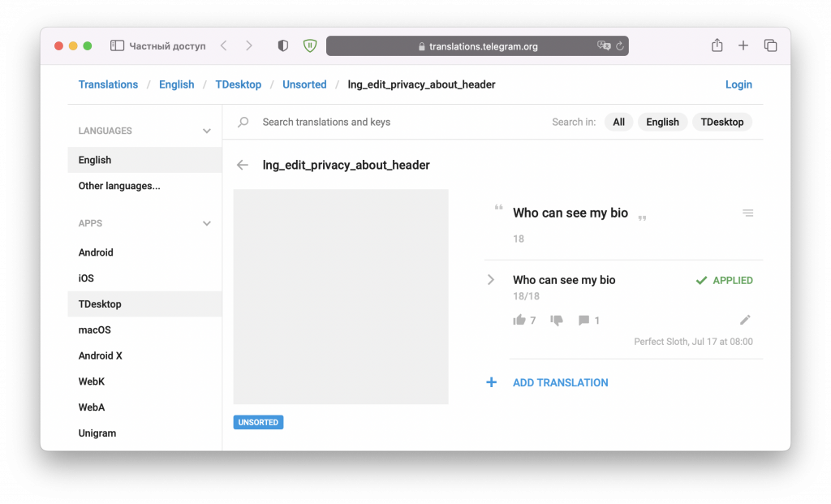
Task: Click ADD TRANSLATION
Action: 560,382
